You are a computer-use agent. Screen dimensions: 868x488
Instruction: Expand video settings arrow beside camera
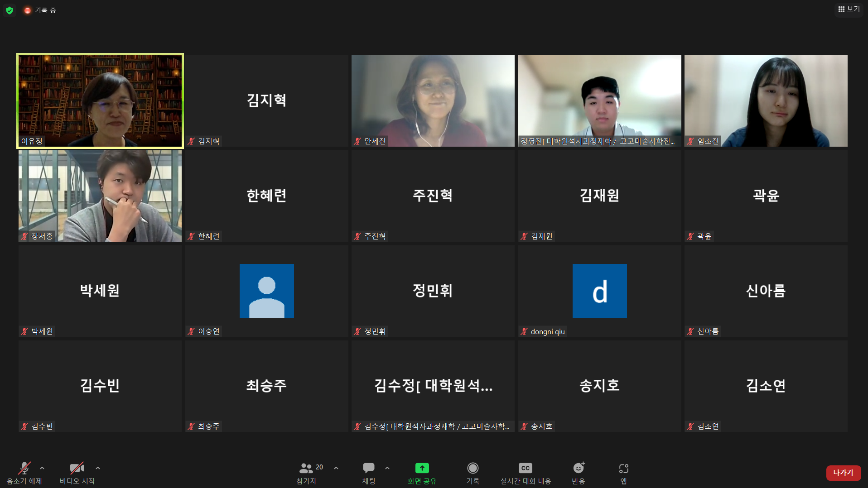[x=98, y=468]
